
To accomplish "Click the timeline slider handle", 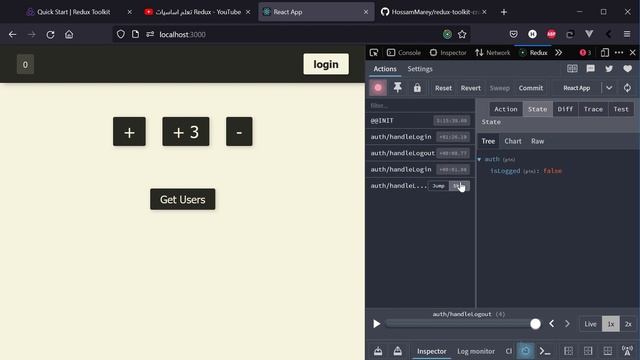I will pyautogui.click(x=535, y=324).
